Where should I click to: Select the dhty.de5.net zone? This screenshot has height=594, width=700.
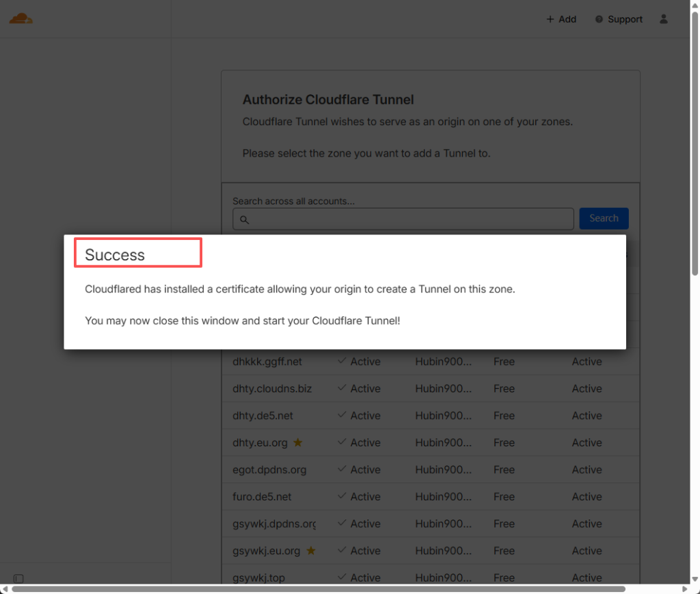(x=262, y=416)
